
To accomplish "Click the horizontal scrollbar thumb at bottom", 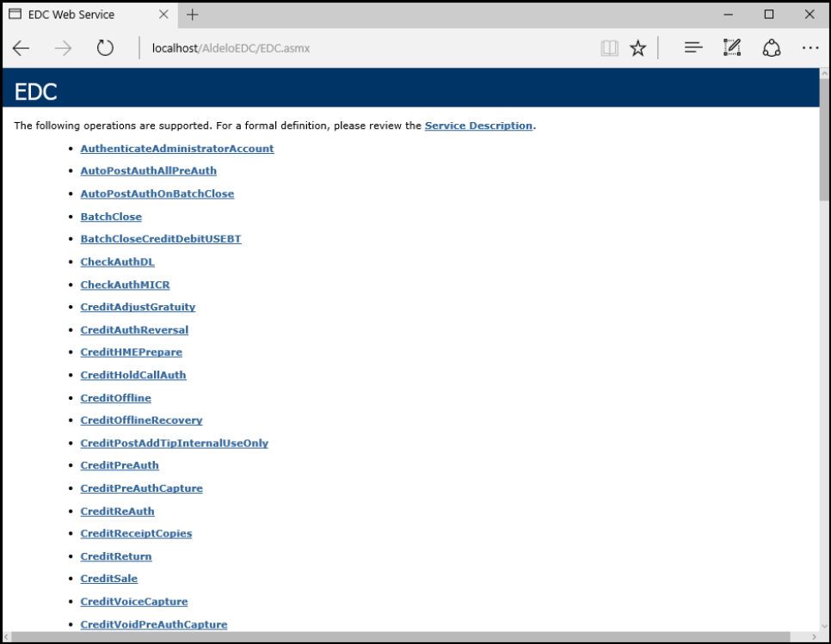I will 400,636.
